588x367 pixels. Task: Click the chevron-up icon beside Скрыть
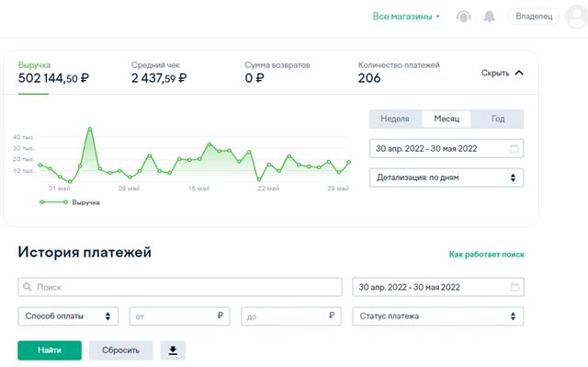pyautogui.click(x=519, y=73)
